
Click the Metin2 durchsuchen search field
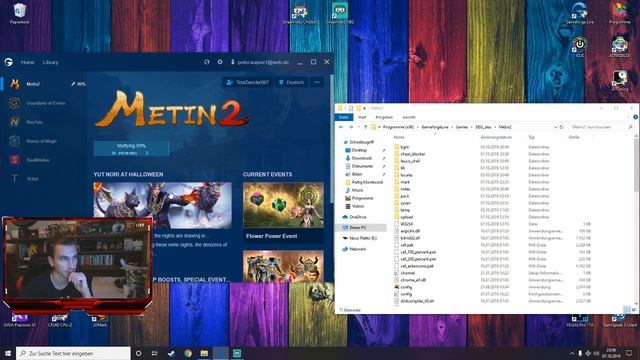click(x=601, y=127)
